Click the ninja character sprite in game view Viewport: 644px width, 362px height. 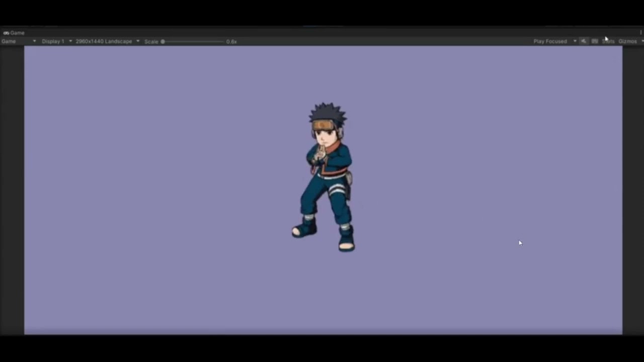pos(324,177)
